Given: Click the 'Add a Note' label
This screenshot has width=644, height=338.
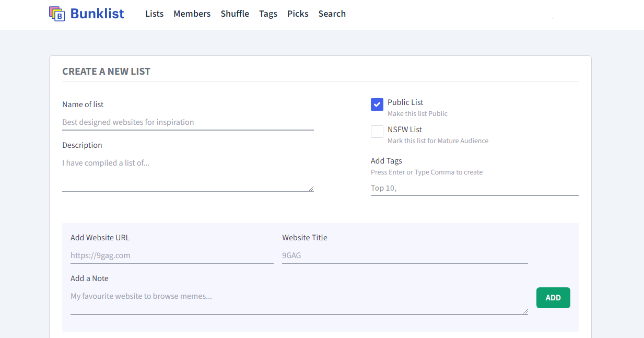Looking at the screenshot, I should 90,278.
